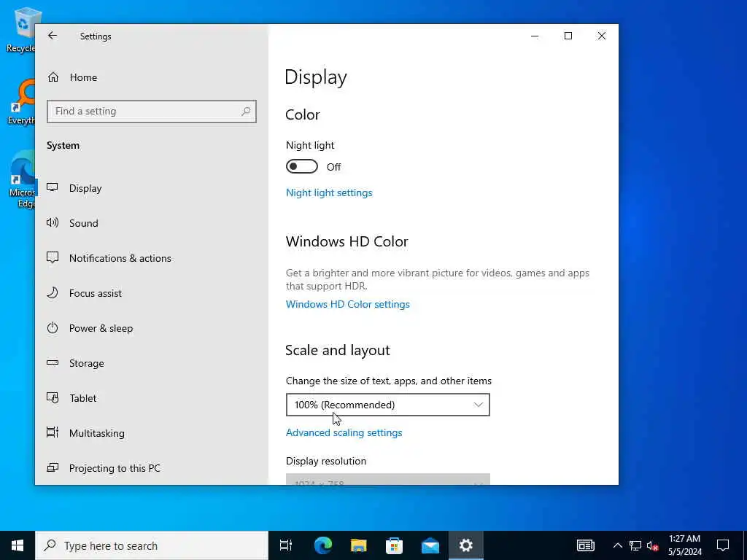Click the search magnifier in Find a setting
Screen dimensions: 747x560
click(x=246, y=112)
